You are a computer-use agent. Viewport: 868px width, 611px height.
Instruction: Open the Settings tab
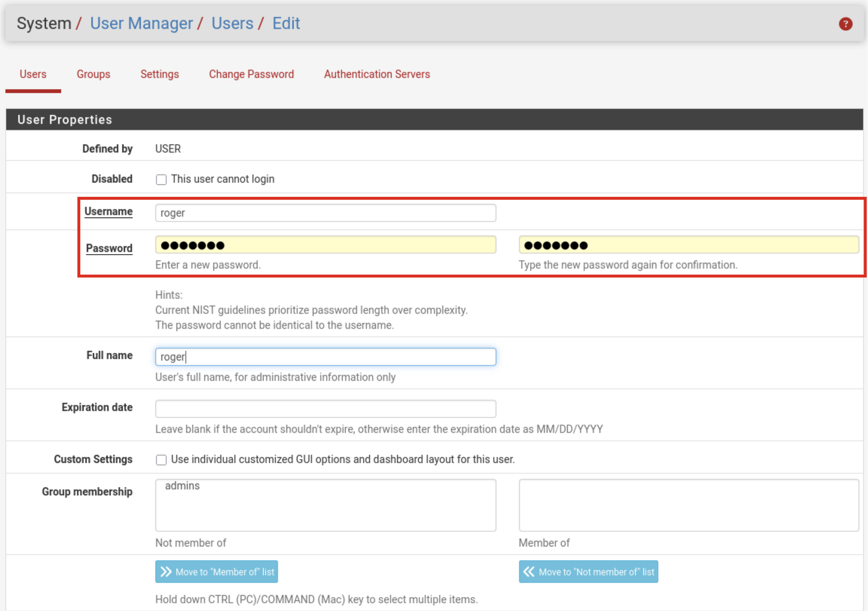pyautogui.click(x=159, y=74)
